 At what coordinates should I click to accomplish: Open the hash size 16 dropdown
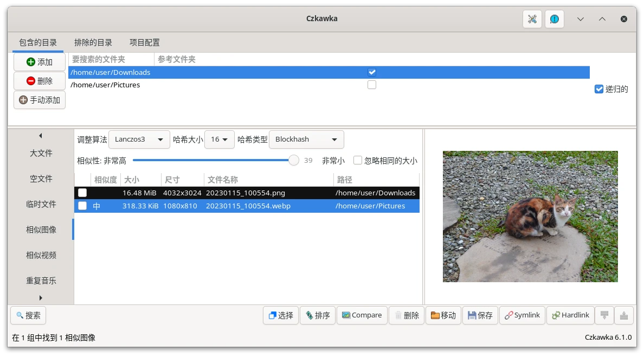tap(219, 139)
